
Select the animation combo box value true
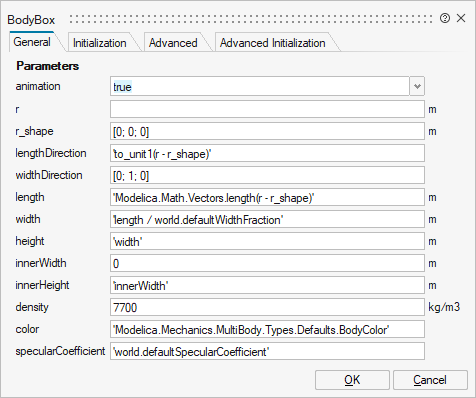pyautogui.click(x=260, y=86)
